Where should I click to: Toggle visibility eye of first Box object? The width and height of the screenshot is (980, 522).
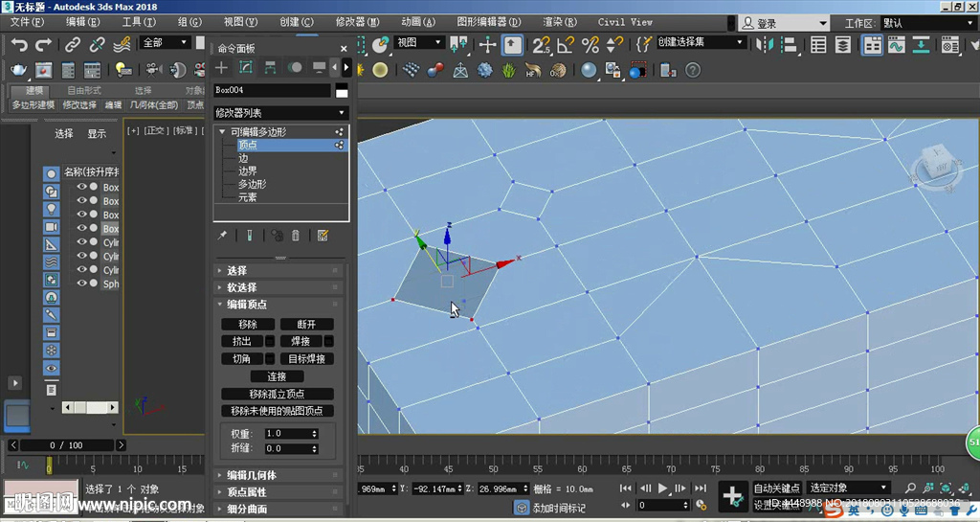coord(82,188)
